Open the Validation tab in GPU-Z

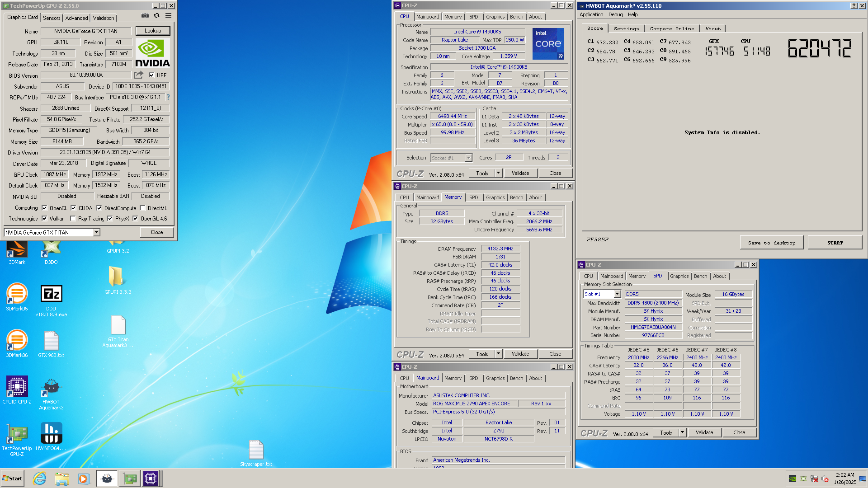click(x=104, y=18)
